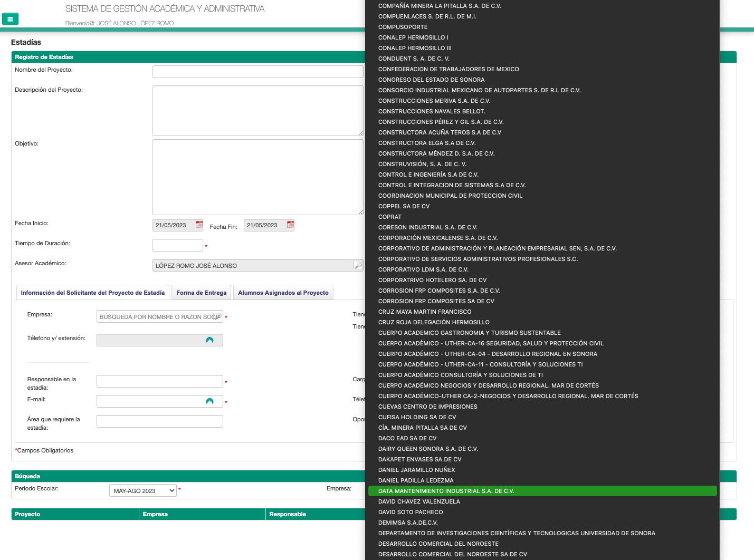Select Información del Solicitante del Proyecto tab
This screenshot has height=560, width=754.
coord(92,293)
